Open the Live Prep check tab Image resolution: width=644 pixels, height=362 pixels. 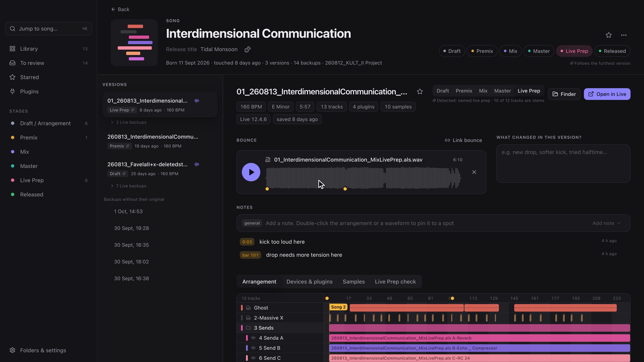(x=395, y=282)
